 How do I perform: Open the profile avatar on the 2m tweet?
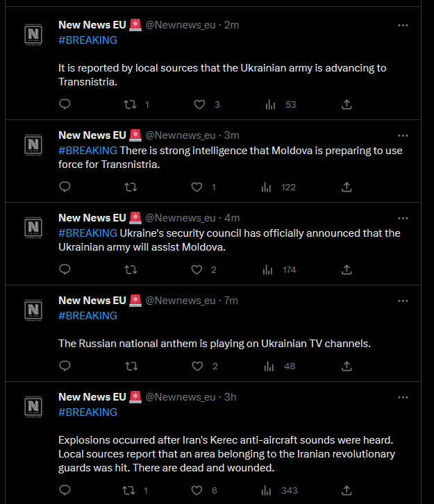coord(33,35)
